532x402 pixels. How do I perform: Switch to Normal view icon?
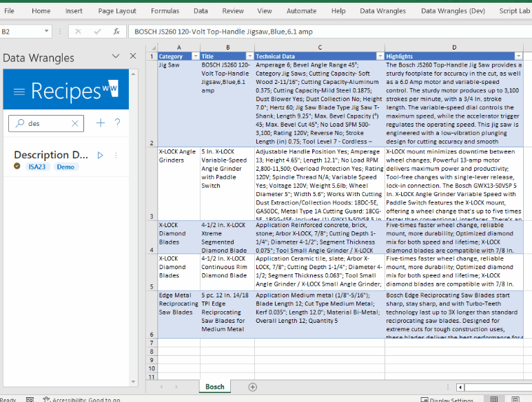point(494,399)
